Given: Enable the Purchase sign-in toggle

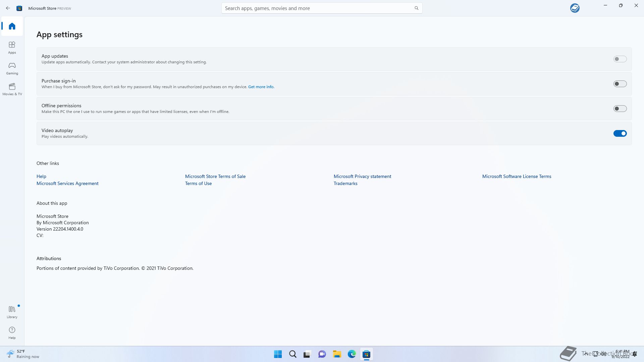Looking at the screenshot, I should [620, 84].
